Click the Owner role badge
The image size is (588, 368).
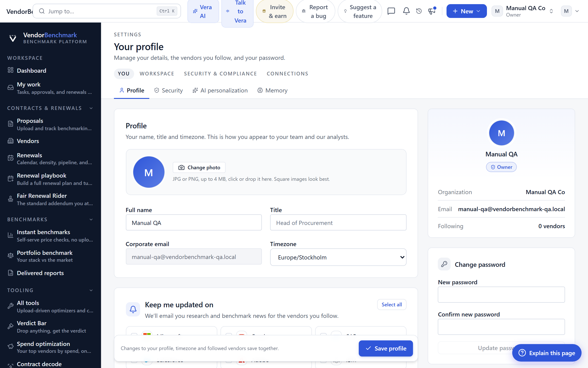pos(501,167)
